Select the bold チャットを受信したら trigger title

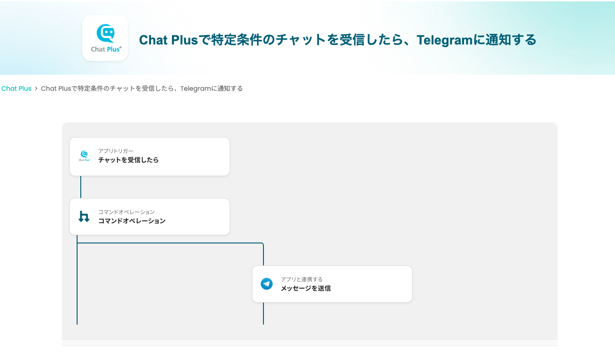[x=129, y=160]
